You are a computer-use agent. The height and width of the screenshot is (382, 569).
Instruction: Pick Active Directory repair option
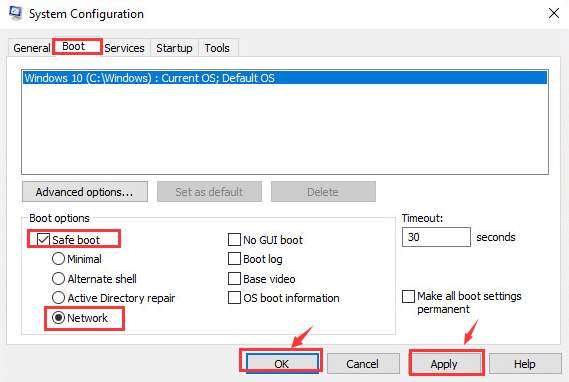pos(58,298)
